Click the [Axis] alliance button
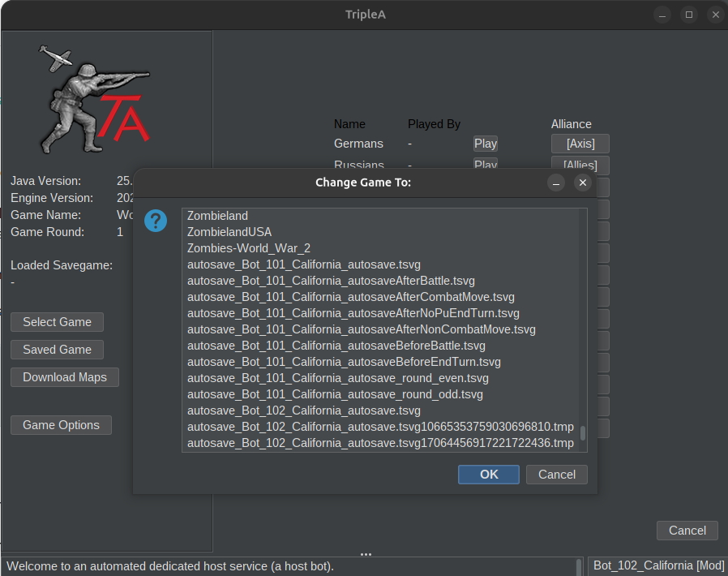Image resolution: width=728 pixels, height=576 pixels. (580, 144)
